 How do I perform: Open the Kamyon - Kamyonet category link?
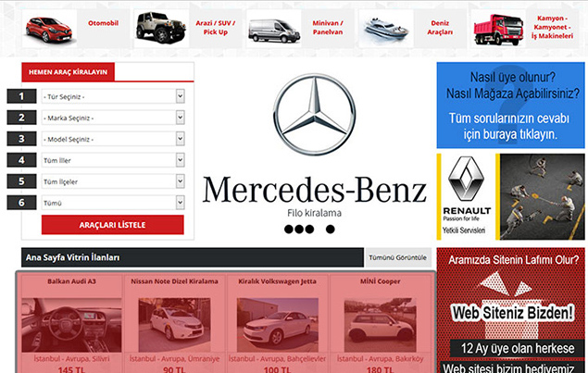click(x=556, y=29)
